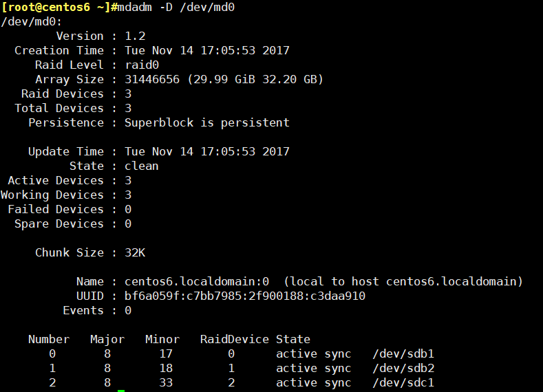The height and width of the screenshot is (392, 543).
Task: Click the State value clean
Action: 142,166
